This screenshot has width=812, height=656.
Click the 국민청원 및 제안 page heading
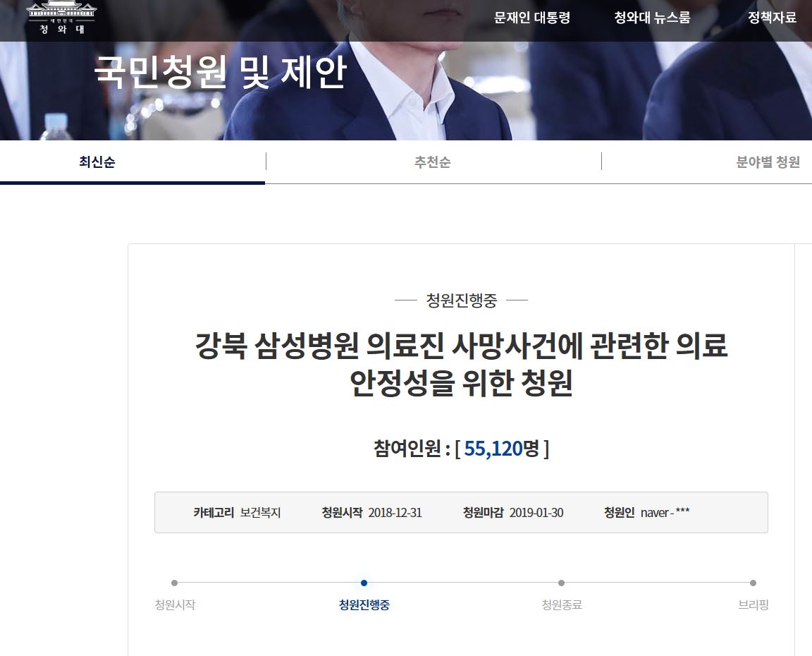pos(221,73)
